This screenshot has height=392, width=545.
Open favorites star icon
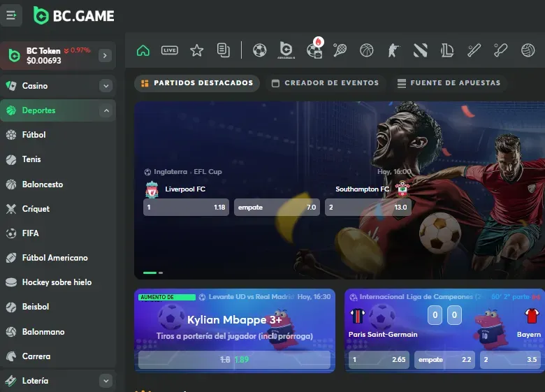click(197, 50)
